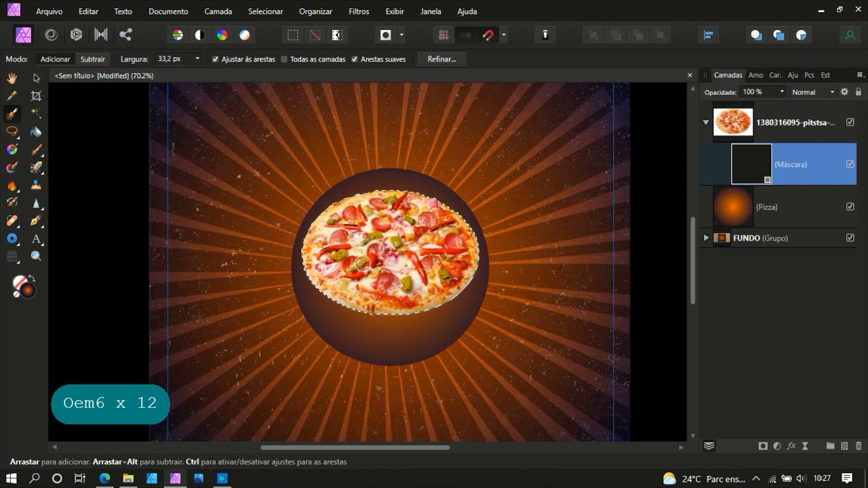The height and width of the screenshot is (488, 868).
Task: Select the Clone stamp tool
Action: coord(36,185)
